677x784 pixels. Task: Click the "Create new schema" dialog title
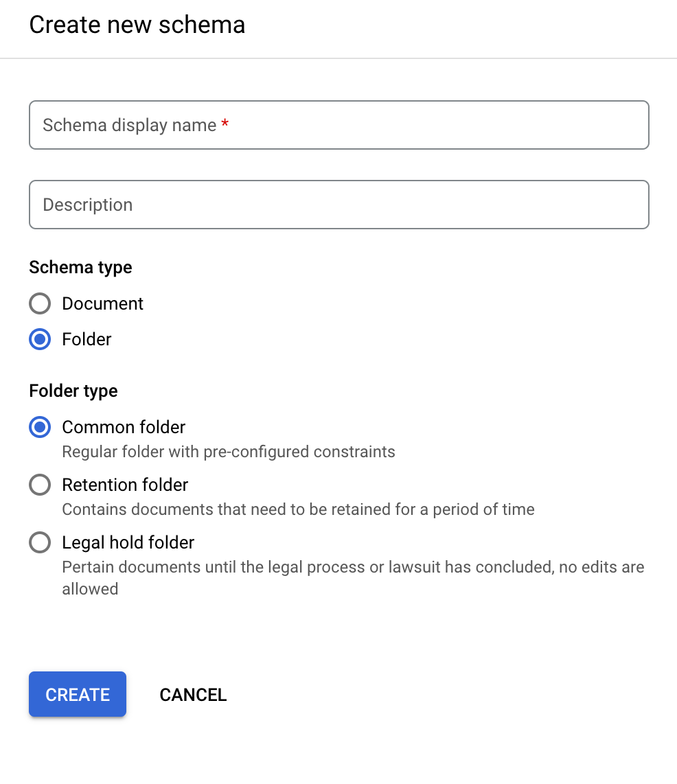tap(137, 25)
